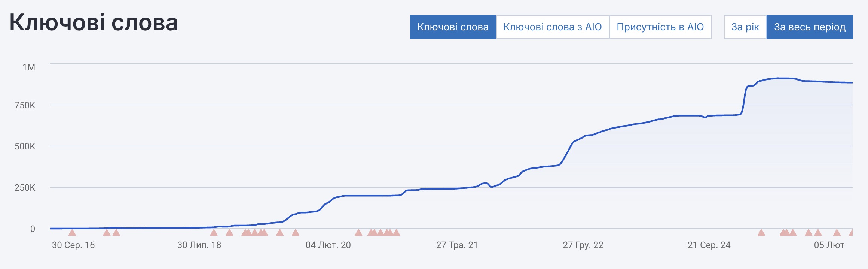Click the 1M y-axis label
868x269 pixels.
pyautogui.click(x=29, y=67)
